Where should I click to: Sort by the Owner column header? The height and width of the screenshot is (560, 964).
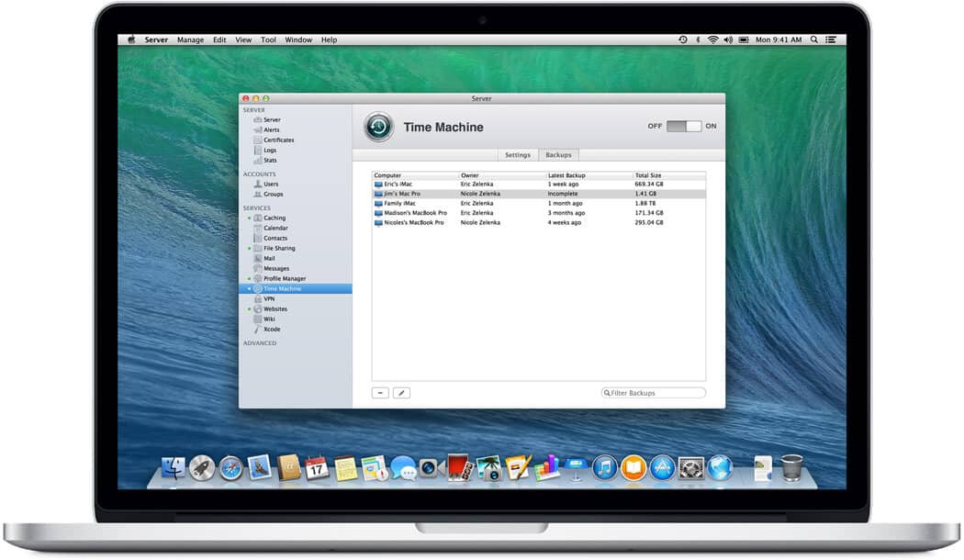point(502,175)
